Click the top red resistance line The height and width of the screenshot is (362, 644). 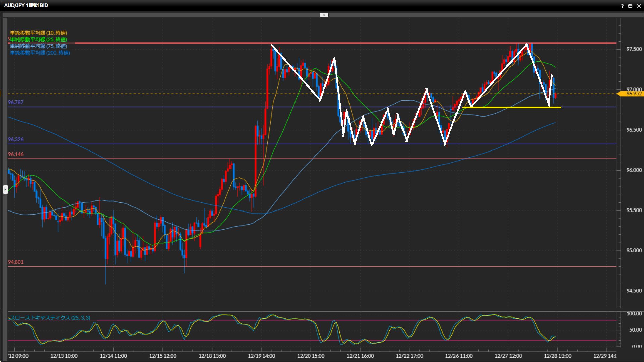[x=168, y=43]
